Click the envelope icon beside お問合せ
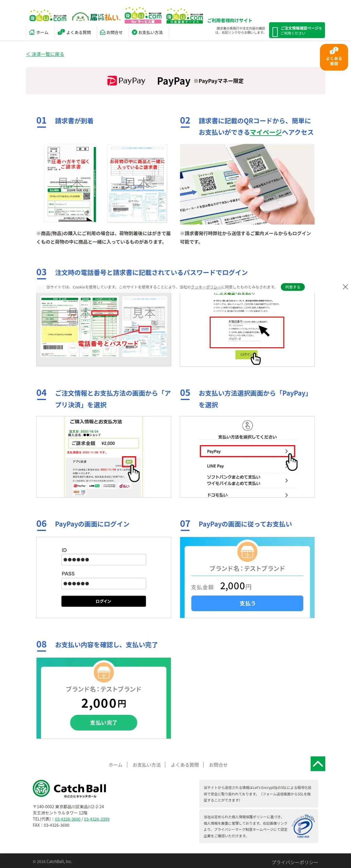Screen dimensions: 351x868 point(103,32)
